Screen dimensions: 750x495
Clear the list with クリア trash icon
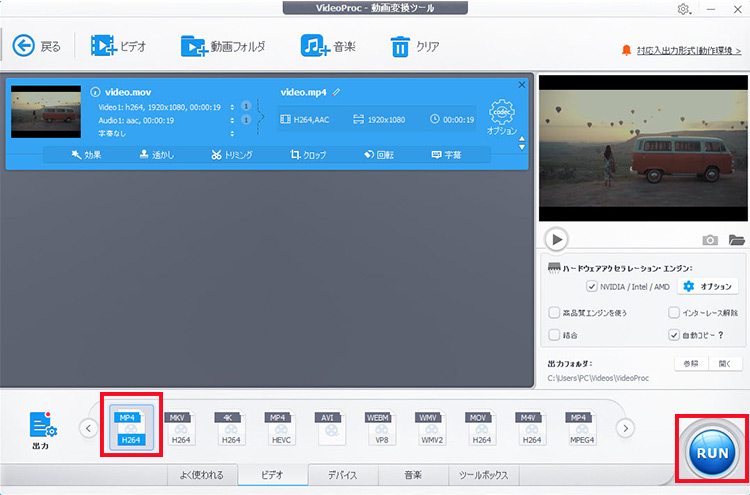coord(414,46)
